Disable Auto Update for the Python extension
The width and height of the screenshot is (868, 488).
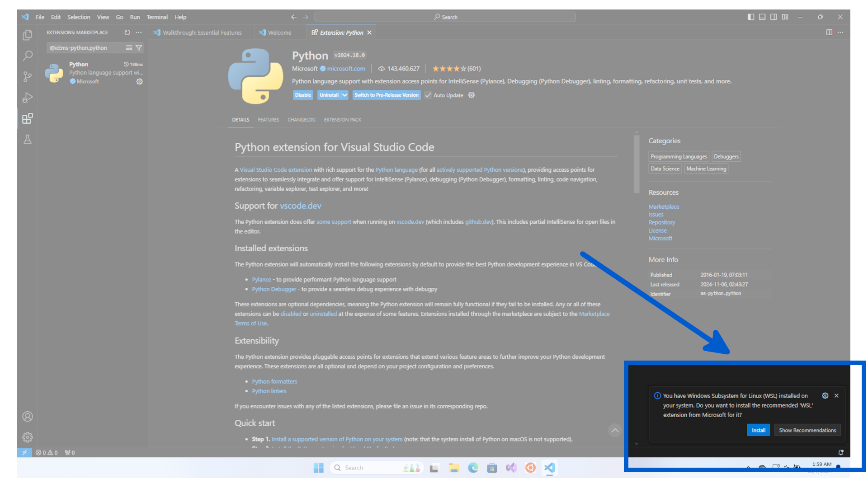428,95
